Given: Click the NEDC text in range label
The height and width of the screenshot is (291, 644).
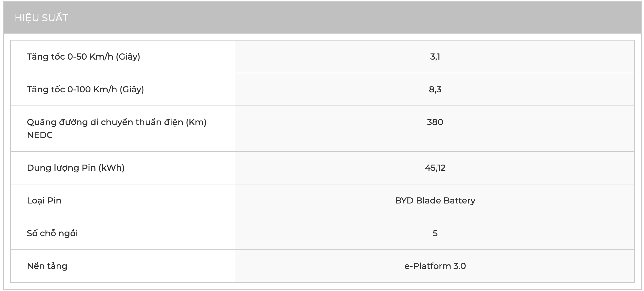Looking at the screenshot, I should [40, 135].
